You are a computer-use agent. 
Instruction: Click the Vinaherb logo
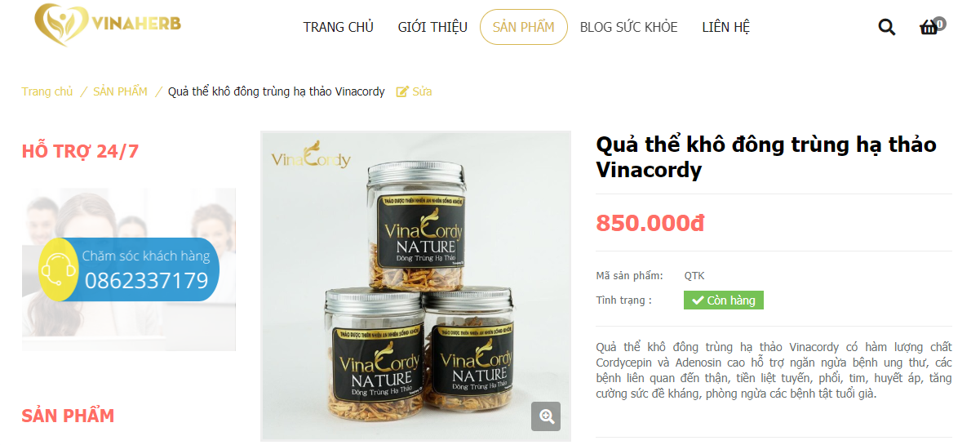coord(108,24)
